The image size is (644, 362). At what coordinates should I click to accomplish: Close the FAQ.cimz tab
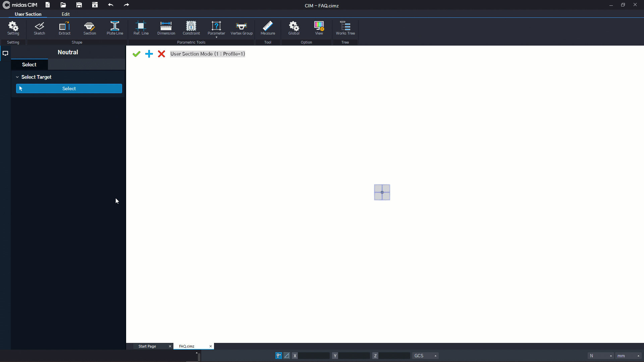pos(211,346)
